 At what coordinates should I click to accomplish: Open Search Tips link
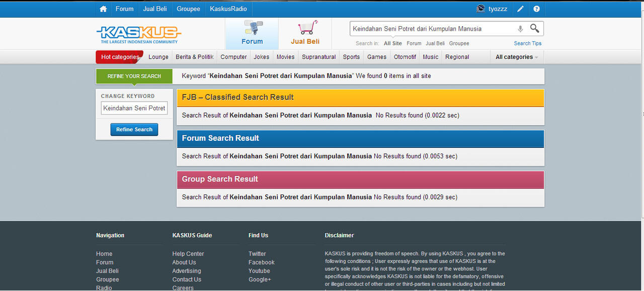pyautogui.click(x=528, y=44)
